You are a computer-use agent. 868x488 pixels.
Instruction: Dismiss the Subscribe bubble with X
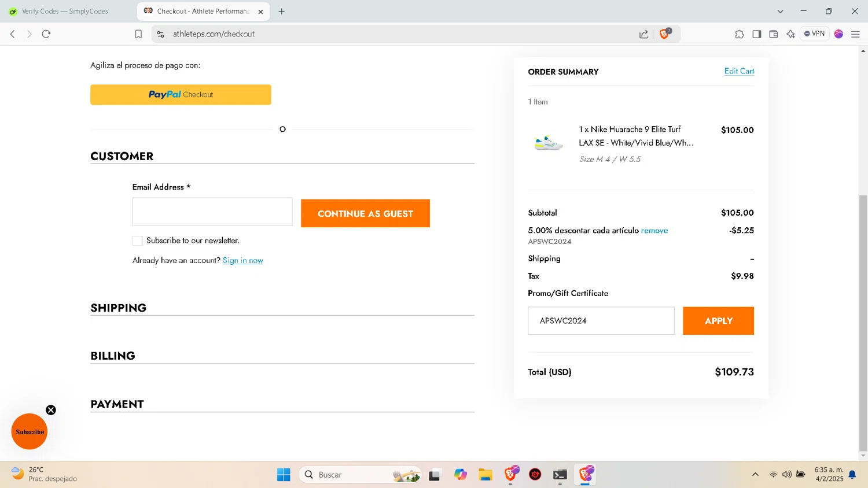pos(51,410)
